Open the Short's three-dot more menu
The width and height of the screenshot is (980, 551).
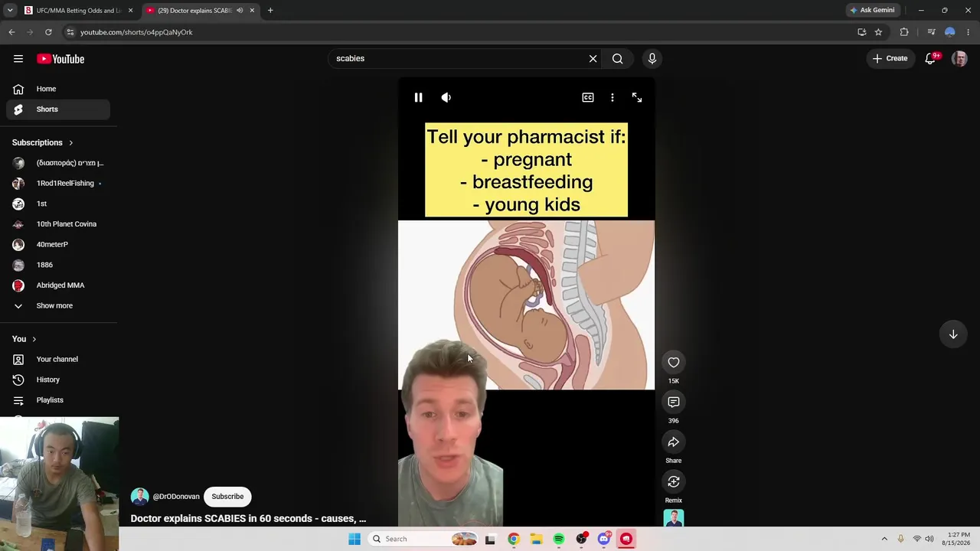click(x=612, y=97)
